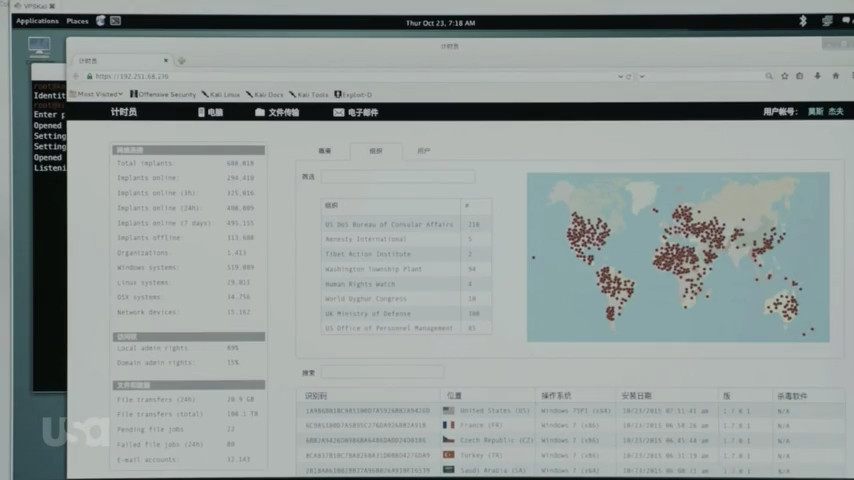Click the implant search input field

coord(382,373)
